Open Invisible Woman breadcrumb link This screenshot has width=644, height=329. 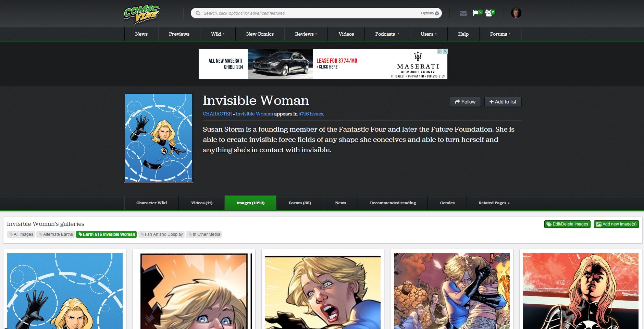click(x=254, y=114)
